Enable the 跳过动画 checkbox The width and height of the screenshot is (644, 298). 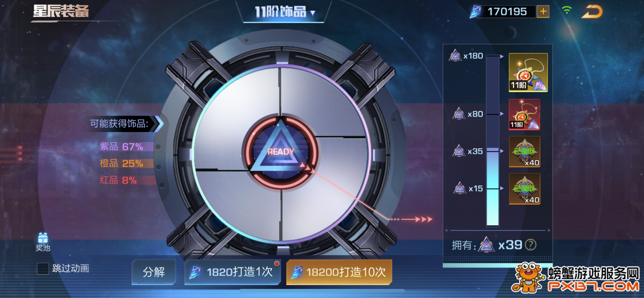point(43,268)
